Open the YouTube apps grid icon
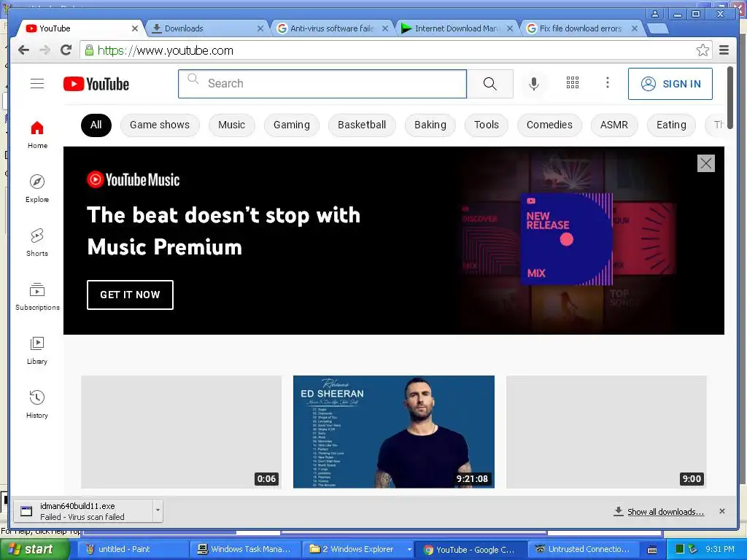Screen dimensions: 747x560 click(573, 83)
